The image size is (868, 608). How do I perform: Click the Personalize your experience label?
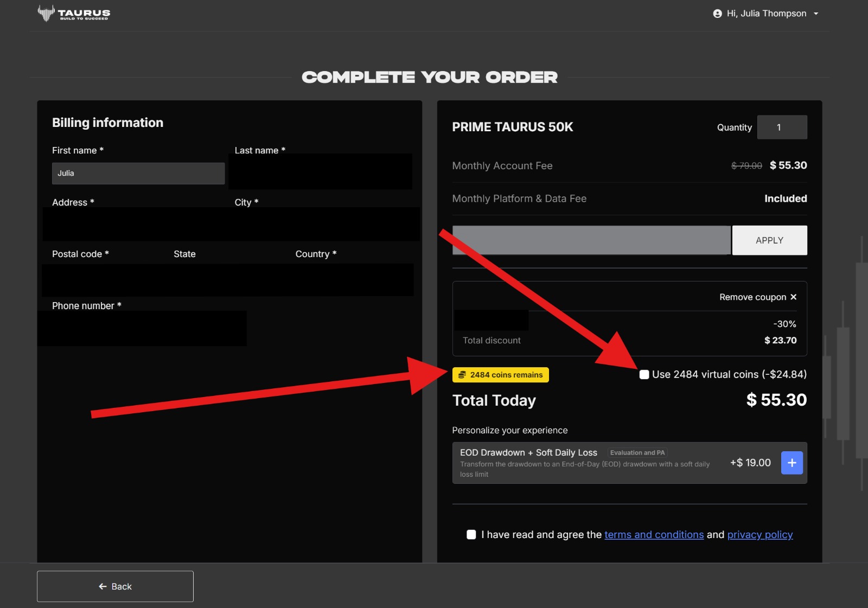pos(510,431)
